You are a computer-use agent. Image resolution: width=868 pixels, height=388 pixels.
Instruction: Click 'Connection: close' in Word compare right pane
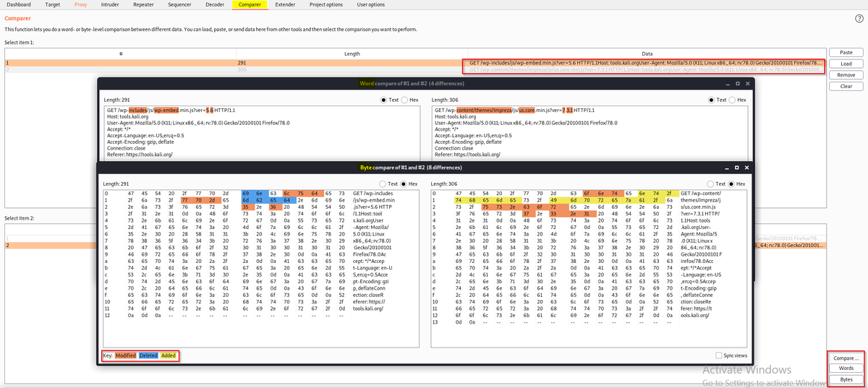(455, 147)
